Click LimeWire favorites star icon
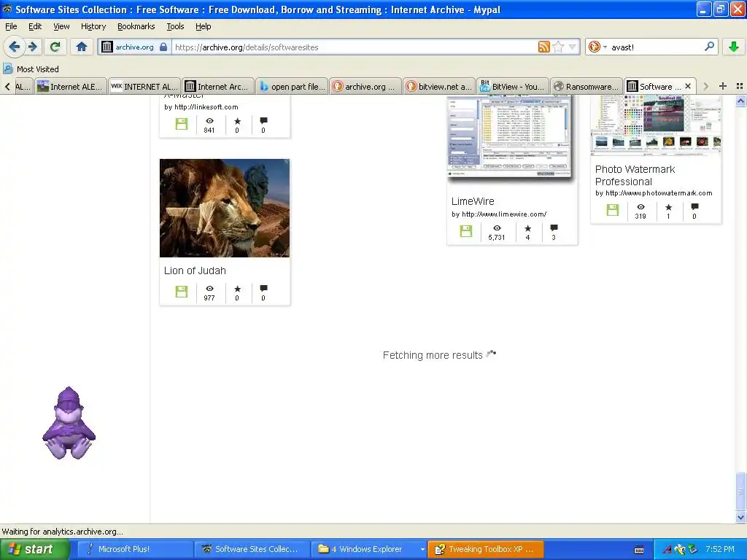The height and width of the screenshot is (560, 747). coord(527,228)
